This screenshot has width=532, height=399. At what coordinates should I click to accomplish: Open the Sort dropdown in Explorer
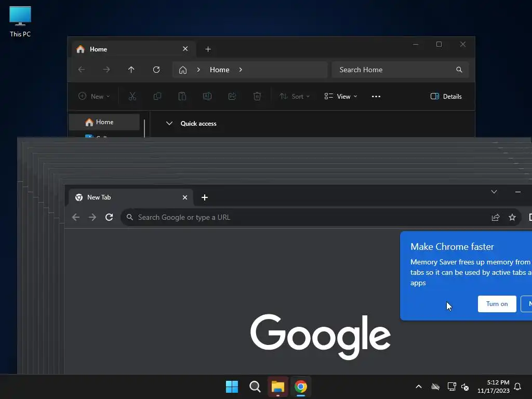click(294, 96)
